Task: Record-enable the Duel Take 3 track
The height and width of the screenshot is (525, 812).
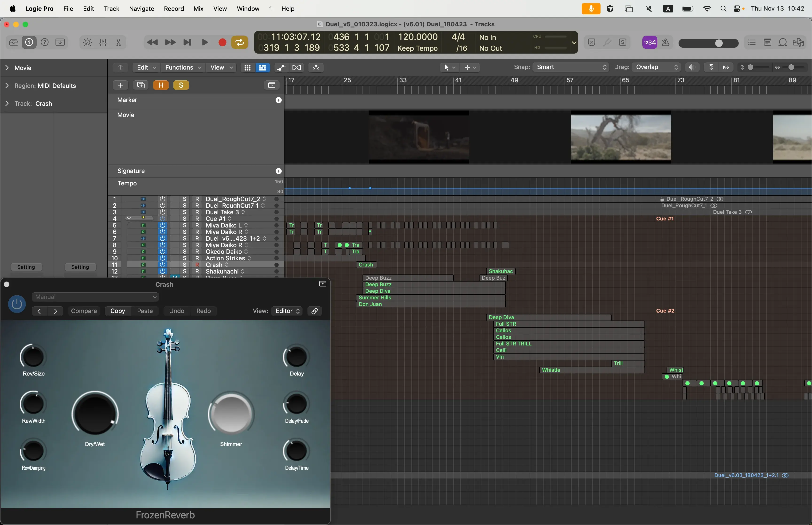Action: (197, 212)
